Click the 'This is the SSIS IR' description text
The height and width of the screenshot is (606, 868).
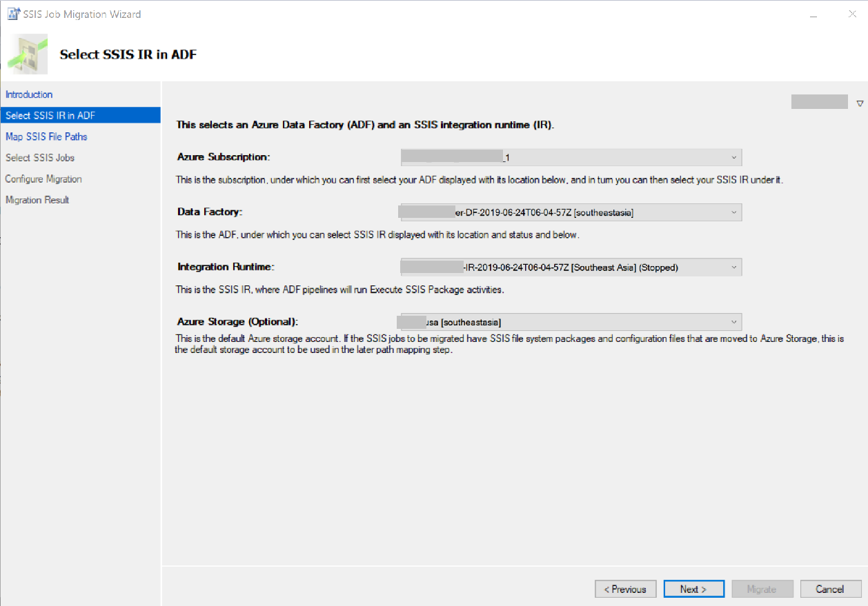(339, 290)
